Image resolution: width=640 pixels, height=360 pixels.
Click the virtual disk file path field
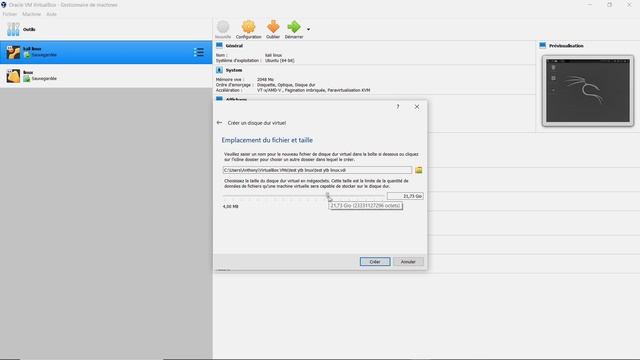point(318,170)
